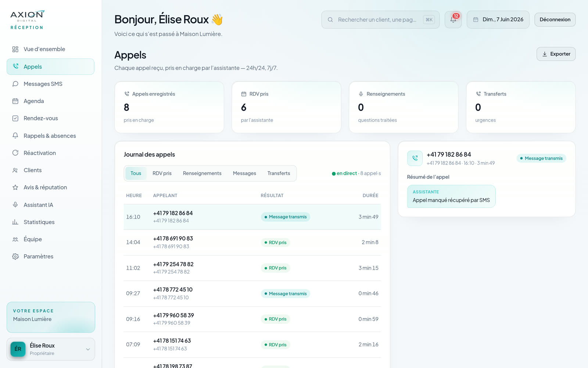Click the RDV pris stat card value 6
Viewport: 588px width, 368px height.
pos(244,107)
